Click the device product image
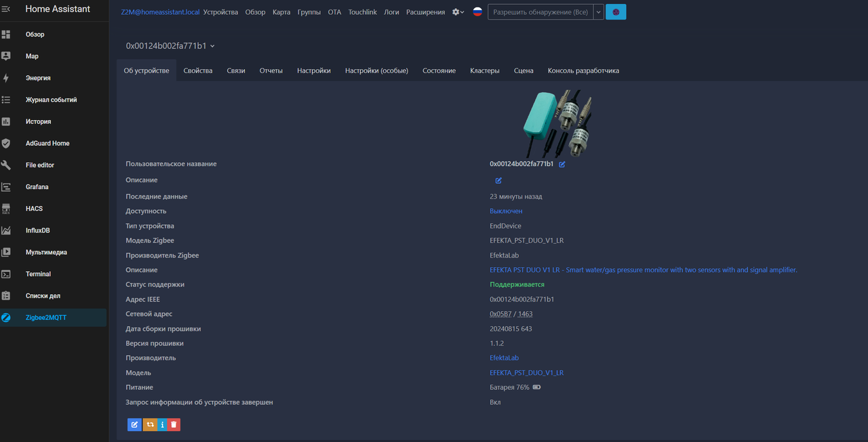Image resolution: width=868 pixels, height=442 pixels. (557, 123)
